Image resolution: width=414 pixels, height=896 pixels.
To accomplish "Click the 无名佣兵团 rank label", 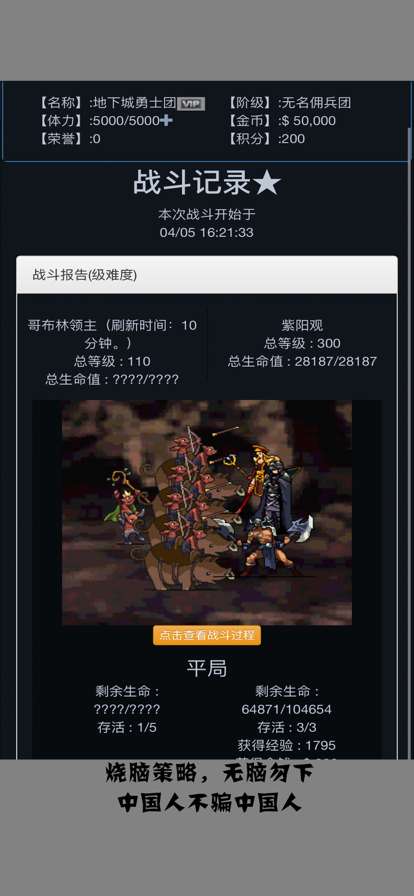I will (315, 103).
